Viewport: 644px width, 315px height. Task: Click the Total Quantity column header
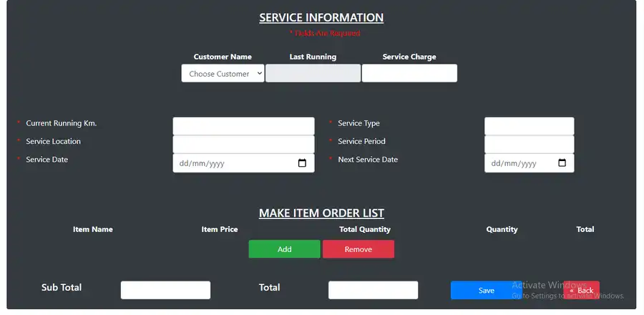tap(365, 230)
